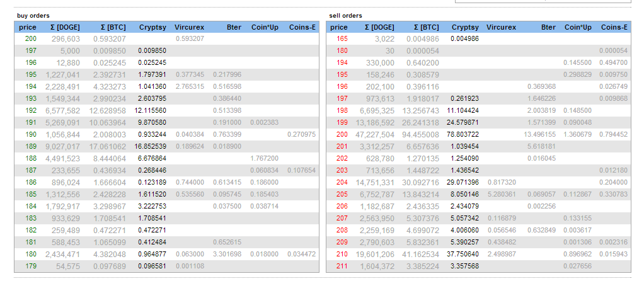This screenshot has height=281, width=644.
Task: Click the Vircurex header in sell orders
Action: coord(501,28)
